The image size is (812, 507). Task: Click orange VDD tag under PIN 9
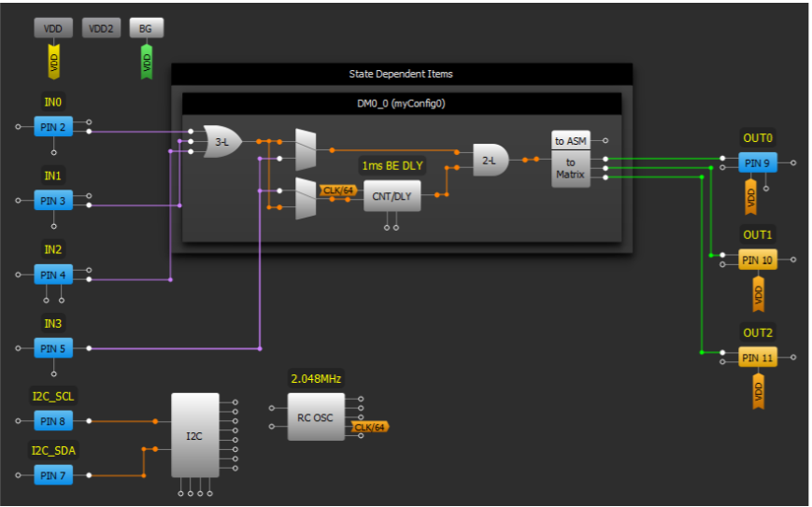751,197
